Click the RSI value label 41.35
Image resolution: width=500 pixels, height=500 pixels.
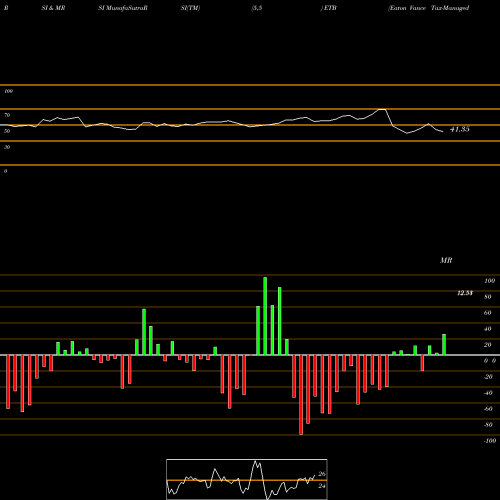tap(460, 129)
